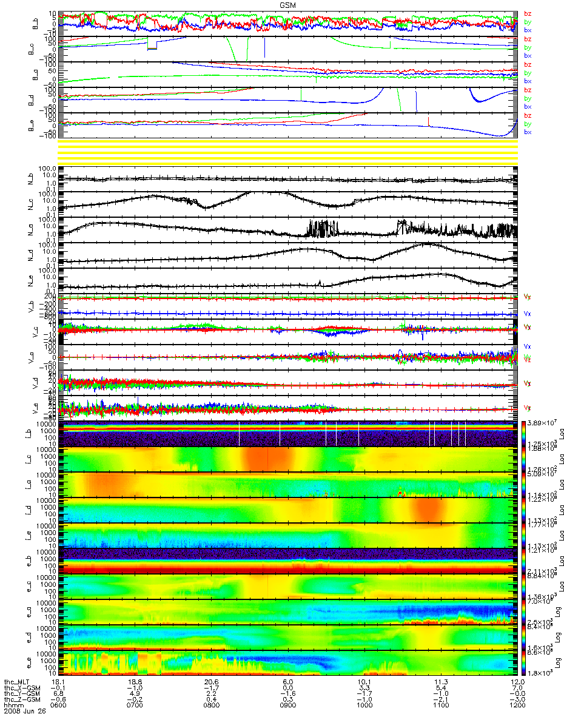Viewport: 564px width, 728px height.
Task: Click the e_a electron spectrogram label
Action: tap(30, 612)
